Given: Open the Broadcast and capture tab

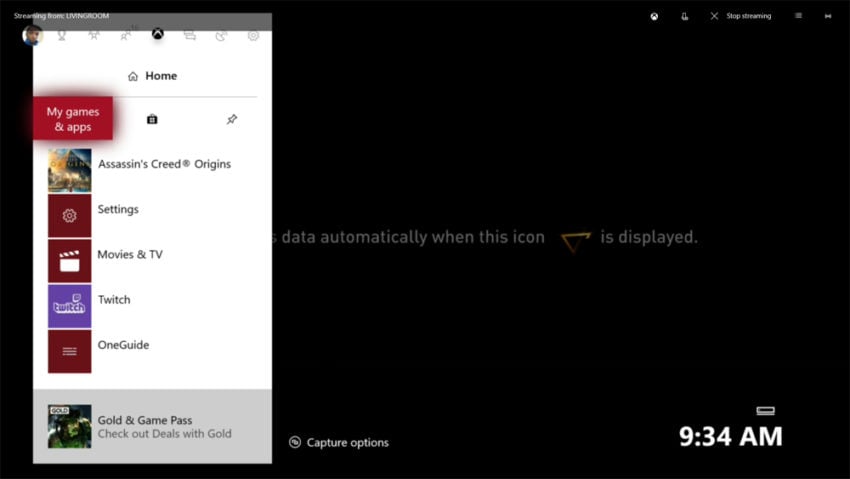Looking at the screenshot, I should [221, 36].
